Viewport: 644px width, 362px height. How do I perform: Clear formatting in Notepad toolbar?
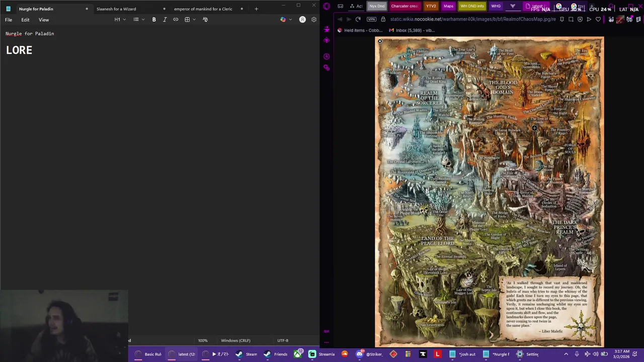tap(205, 20)
